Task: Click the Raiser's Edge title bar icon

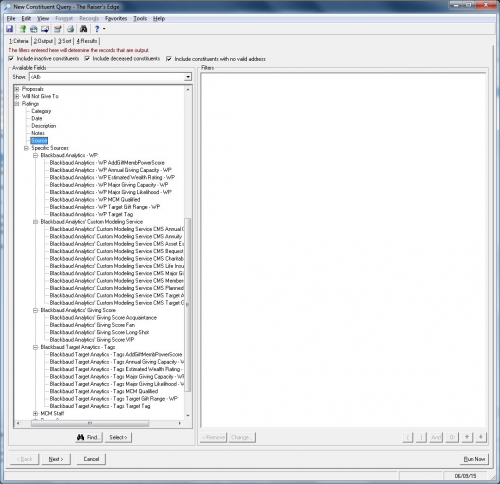Action: coord(7,6)
